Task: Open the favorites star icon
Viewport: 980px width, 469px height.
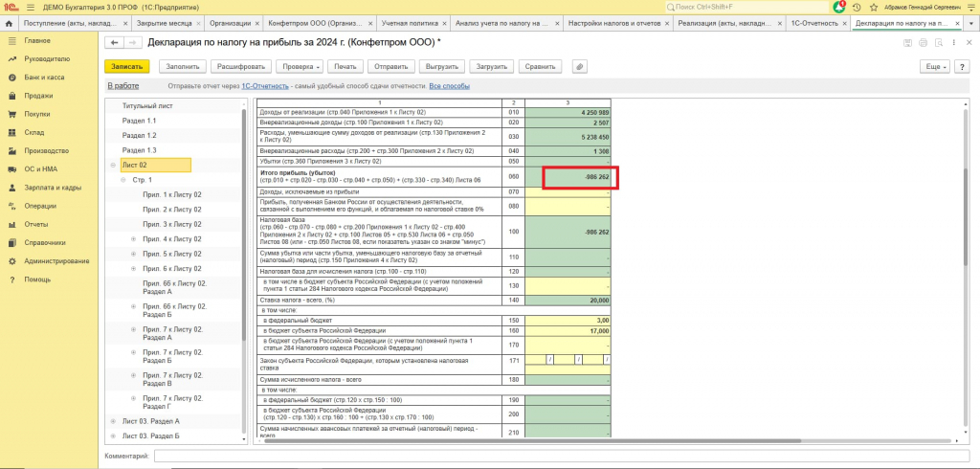Action: pos(873,8)
